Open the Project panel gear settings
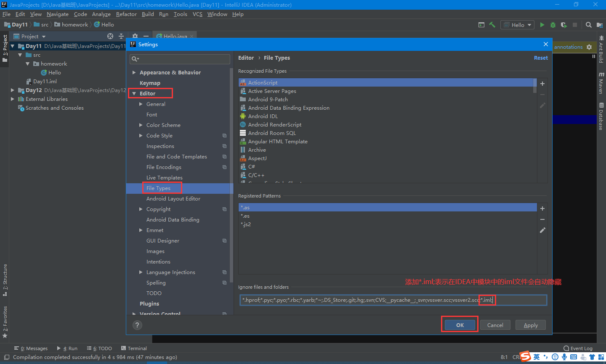 [135, 36]
